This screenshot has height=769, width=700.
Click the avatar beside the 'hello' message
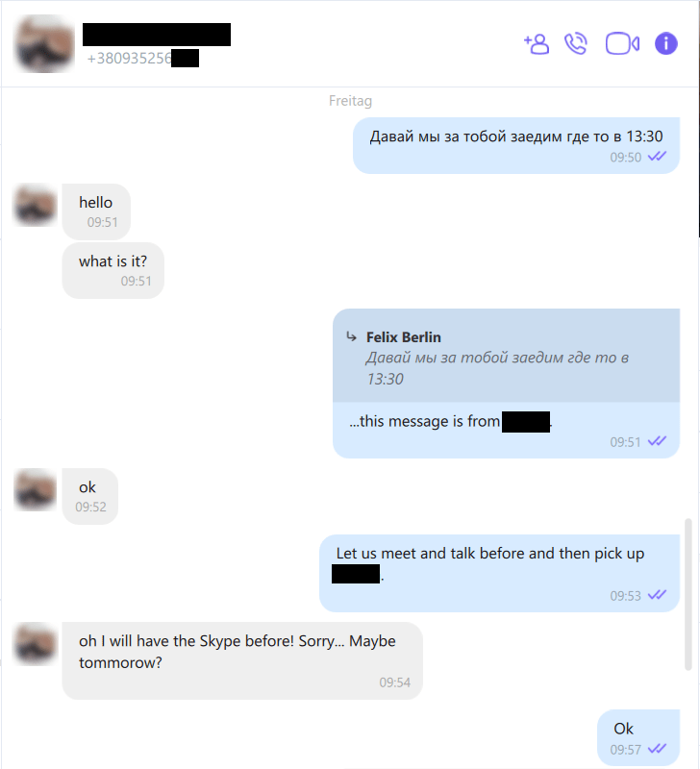(35, 205)
